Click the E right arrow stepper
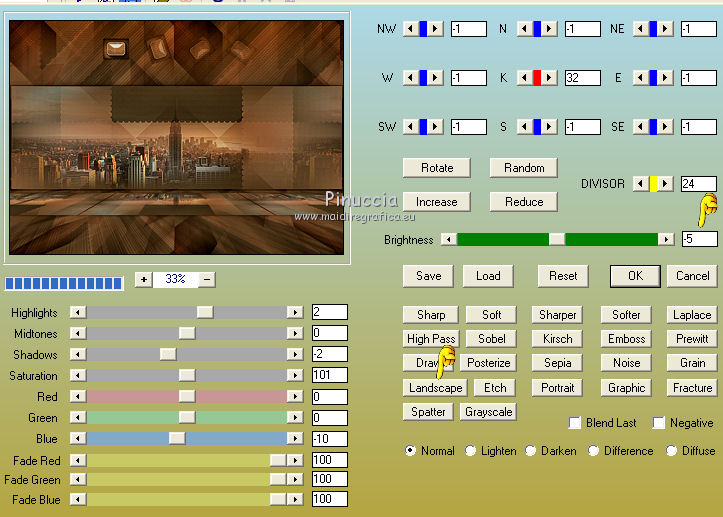The height and width of the screenshot is (517, 723). 664,77
